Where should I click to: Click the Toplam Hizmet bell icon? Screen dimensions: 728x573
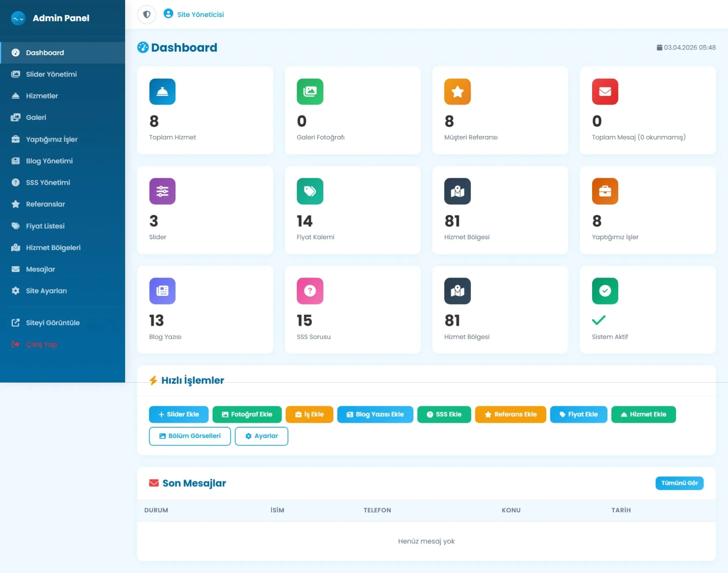(x=162, y=92)
